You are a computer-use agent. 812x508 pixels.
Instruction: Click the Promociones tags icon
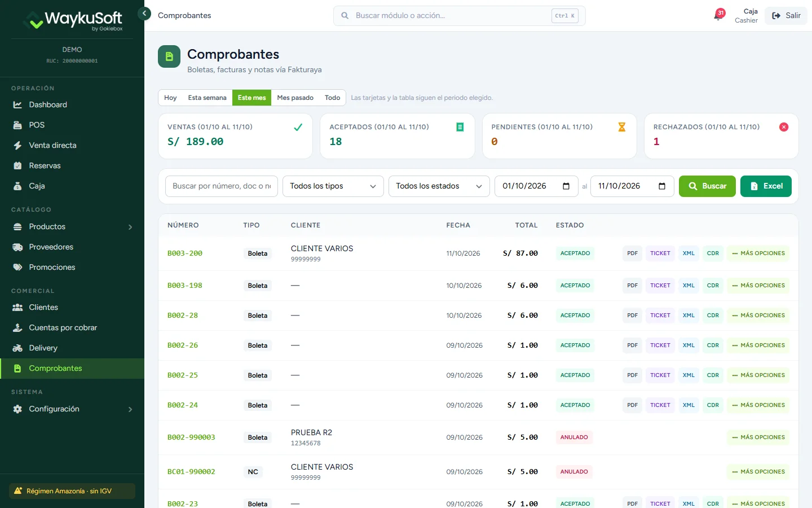[x=17, y=268]
